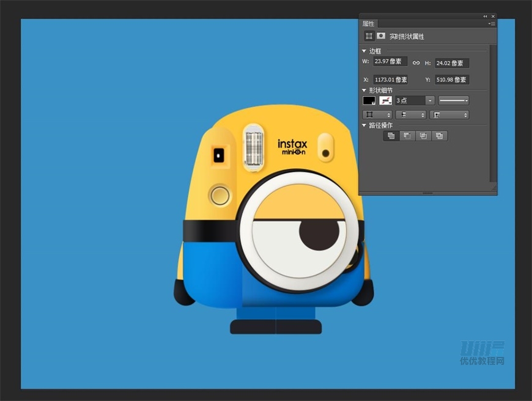Viewport: 532px width, 401px height.
Task: Collapse the 路径操作 section
Action: (x=364, y=125)
